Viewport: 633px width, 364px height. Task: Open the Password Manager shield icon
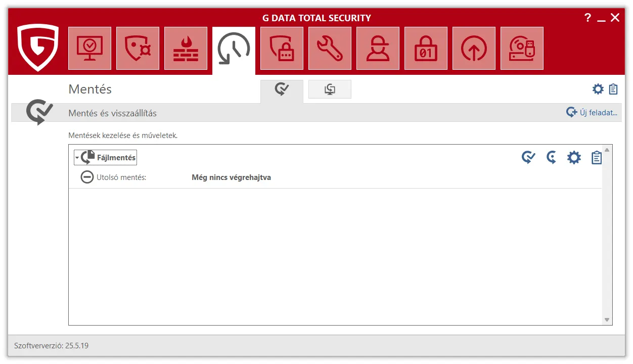click(x=282, y=49)
